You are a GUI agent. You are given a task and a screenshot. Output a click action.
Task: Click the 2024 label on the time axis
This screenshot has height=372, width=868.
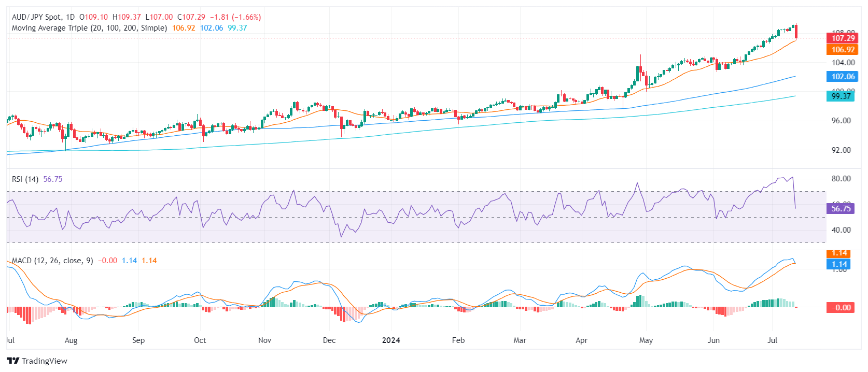click(x=391, y=340)
